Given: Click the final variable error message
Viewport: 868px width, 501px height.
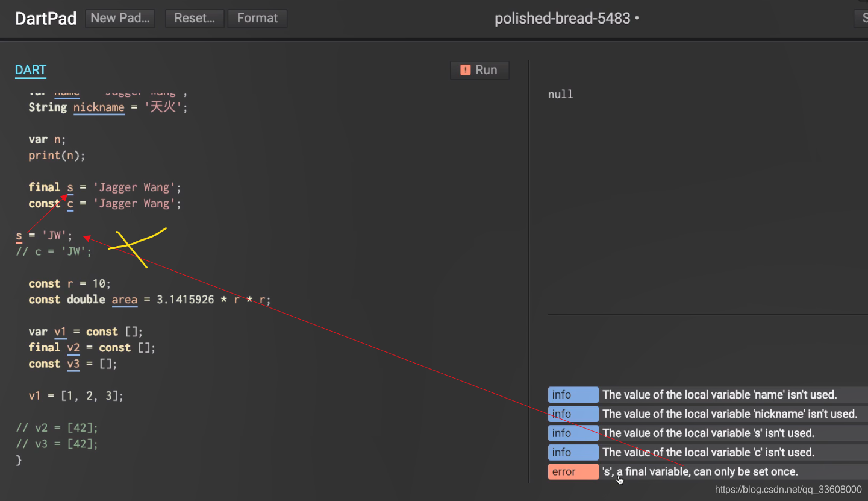Looking at the screenshot, I should (x=700, y=472).
